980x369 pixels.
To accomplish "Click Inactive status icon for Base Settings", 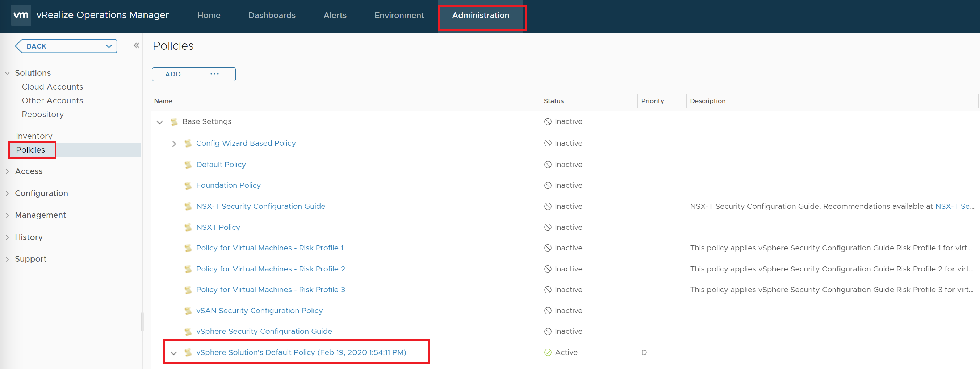I will 548,122.
